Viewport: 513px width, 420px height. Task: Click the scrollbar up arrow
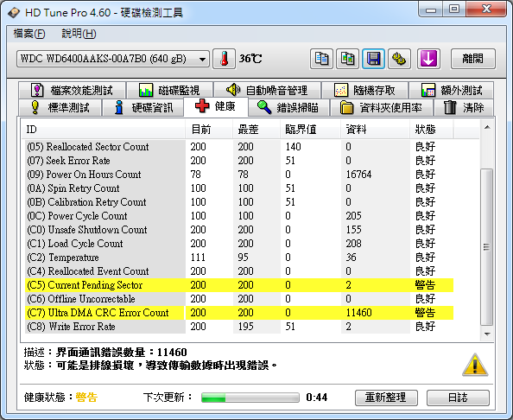point(487,127)
